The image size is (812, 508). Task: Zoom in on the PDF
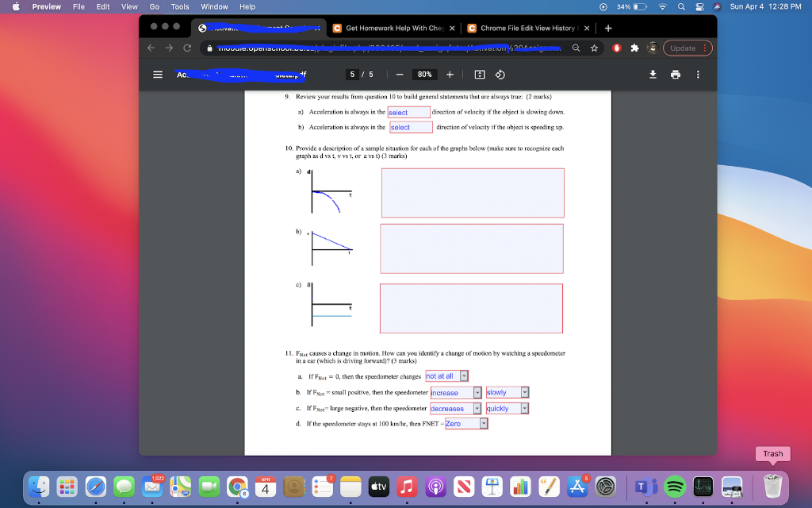[x=450, y=75]
